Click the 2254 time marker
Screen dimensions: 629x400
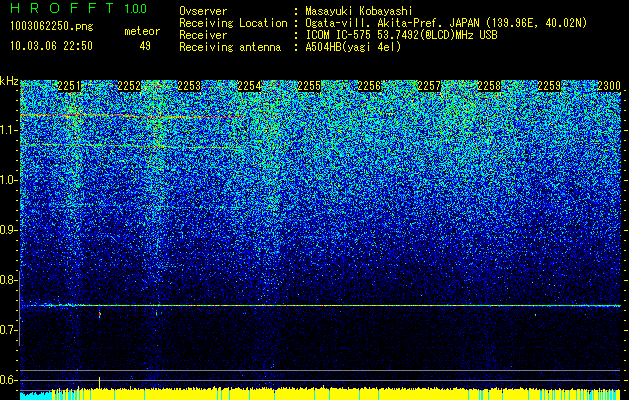249,86
